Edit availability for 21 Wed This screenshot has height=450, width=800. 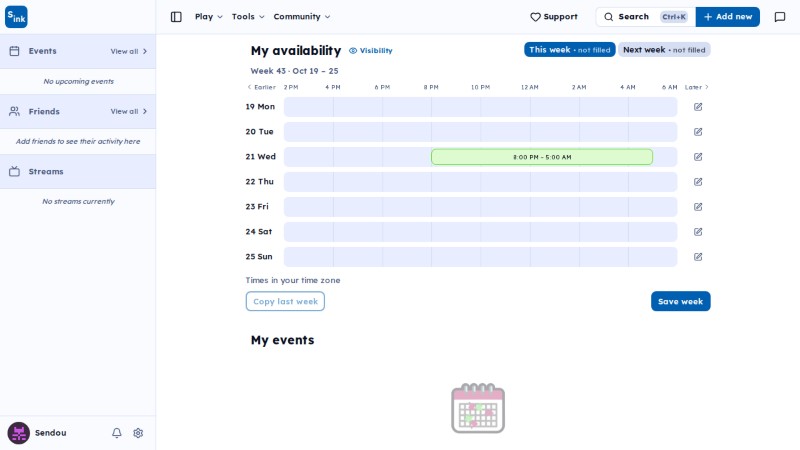[698, 157]
